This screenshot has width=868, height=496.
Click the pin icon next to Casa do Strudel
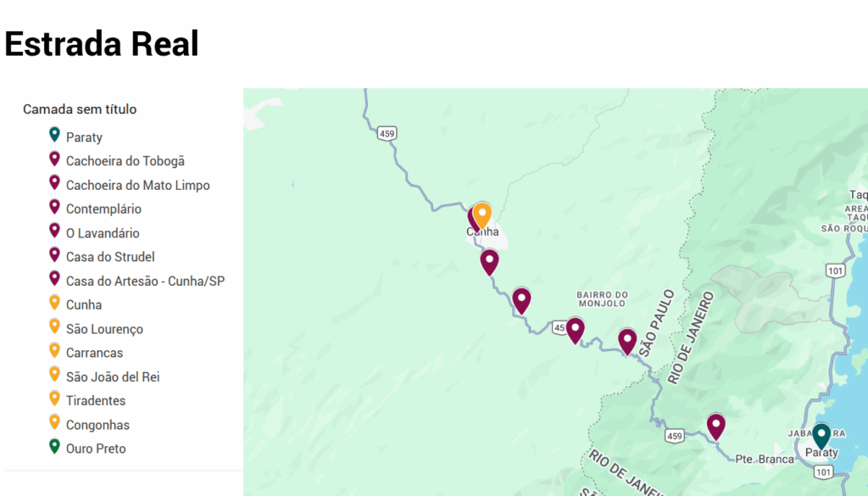pos(55,256)
